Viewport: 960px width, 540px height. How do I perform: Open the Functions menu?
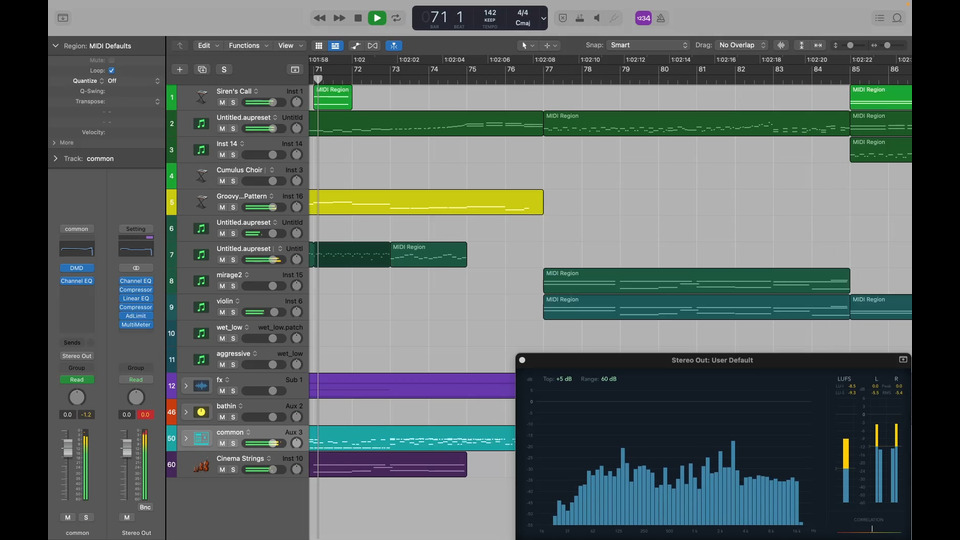246,46
